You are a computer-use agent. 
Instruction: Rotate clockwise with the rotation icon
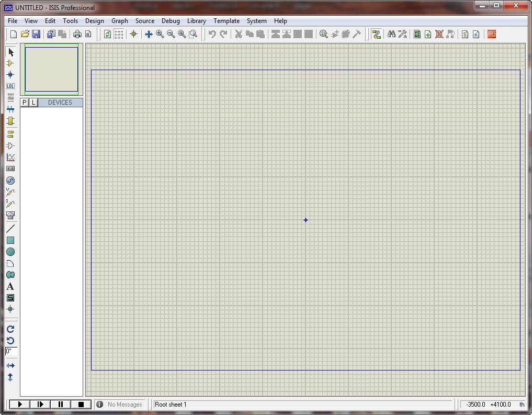[10, 329]
